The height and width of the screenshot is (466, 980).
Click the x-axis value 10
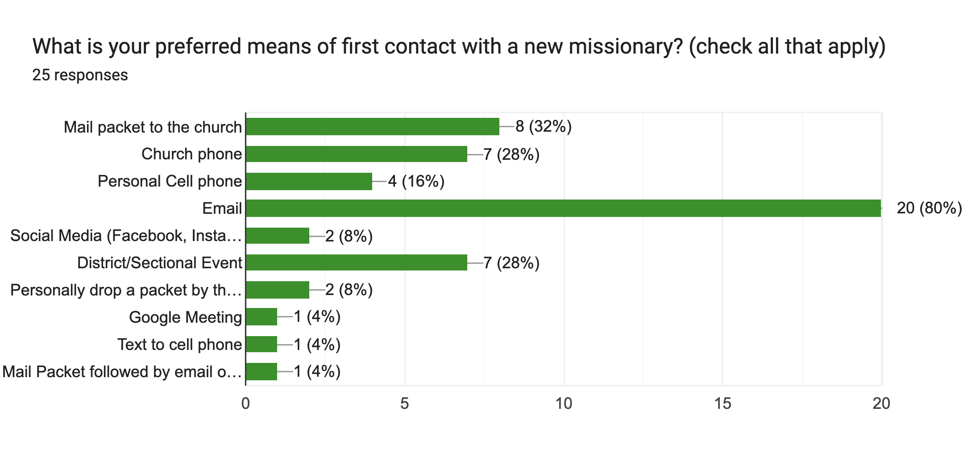[564, 404]
